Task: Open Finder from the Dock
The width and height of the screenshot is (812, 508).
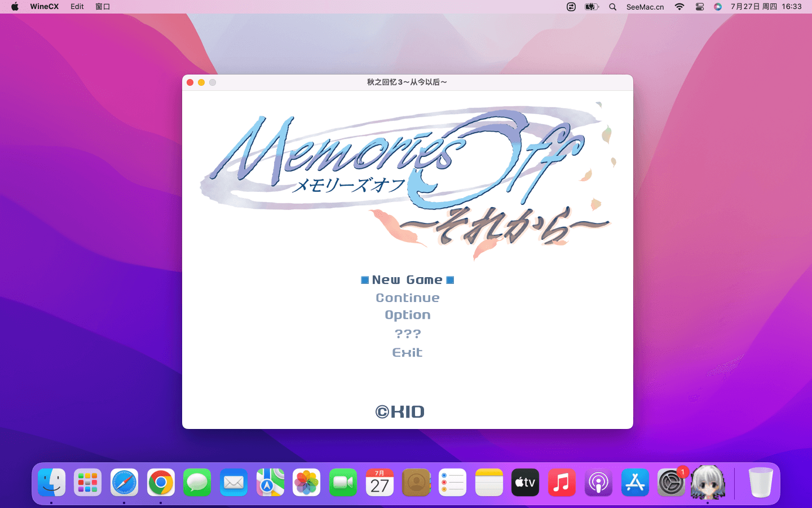Action: point(52,483)
